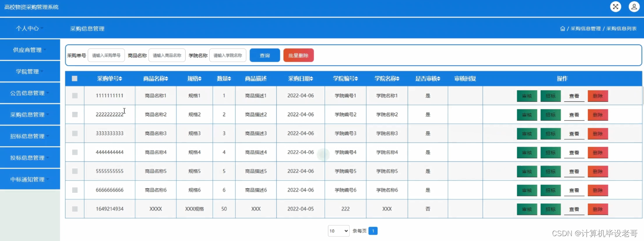Image resolution: width=644 pixels, height=241 pixels.
Task: Expand 个人中心 sidebar menu
Action: tap(30, 28)
